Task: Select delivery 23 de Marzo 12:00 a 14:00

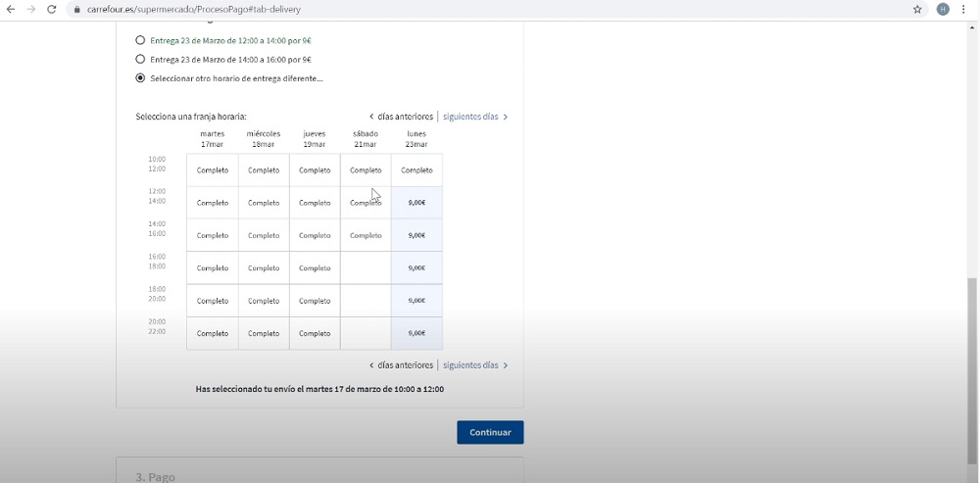Action: point(140,41)
